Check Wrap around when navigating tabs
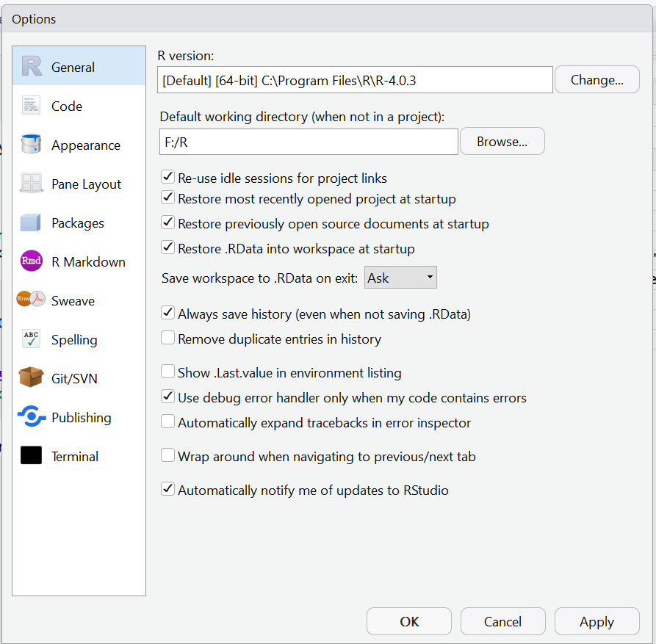Screen dimensions: 656x644 [167, 455]
